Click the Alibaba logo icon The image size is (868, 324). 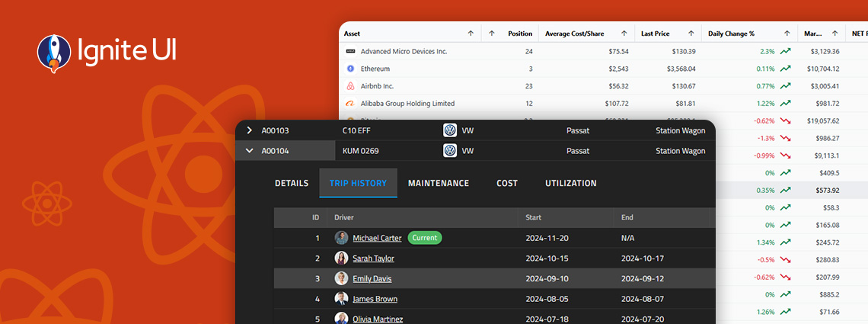coord(350,104)
